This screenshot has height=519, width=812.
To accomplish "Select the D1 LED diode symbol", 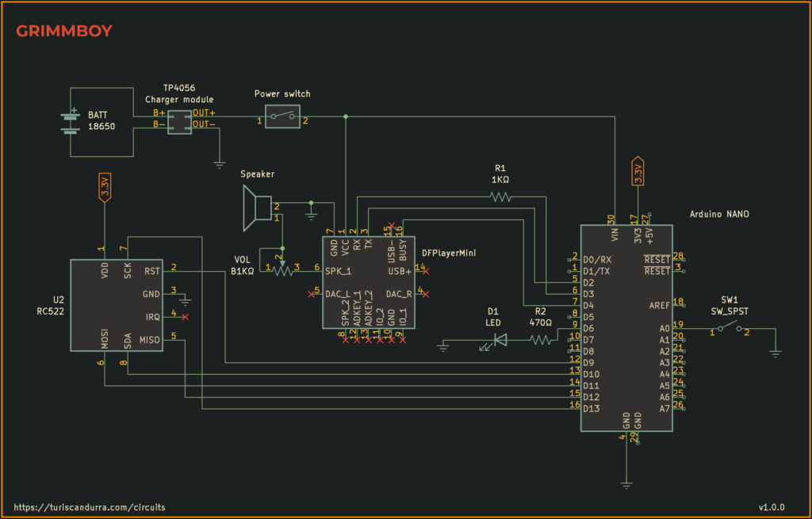I will pyautogui.click(x=500, y=340).
